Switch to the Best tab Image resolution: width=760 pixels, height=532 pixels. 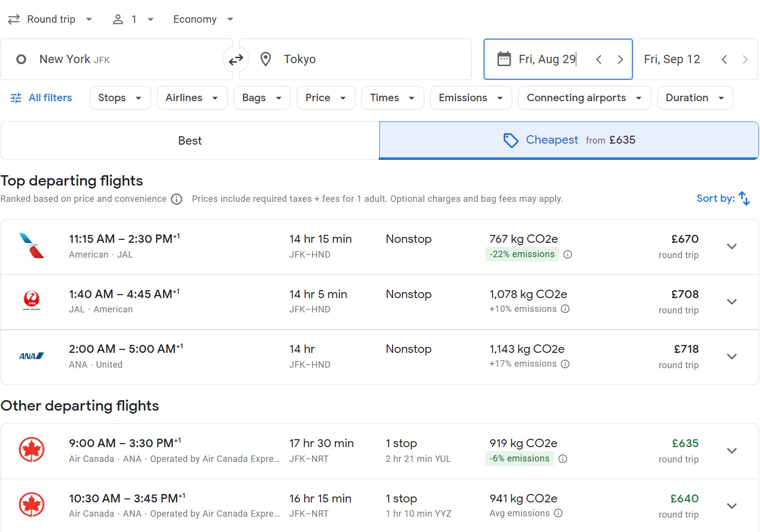click(190, 140)
